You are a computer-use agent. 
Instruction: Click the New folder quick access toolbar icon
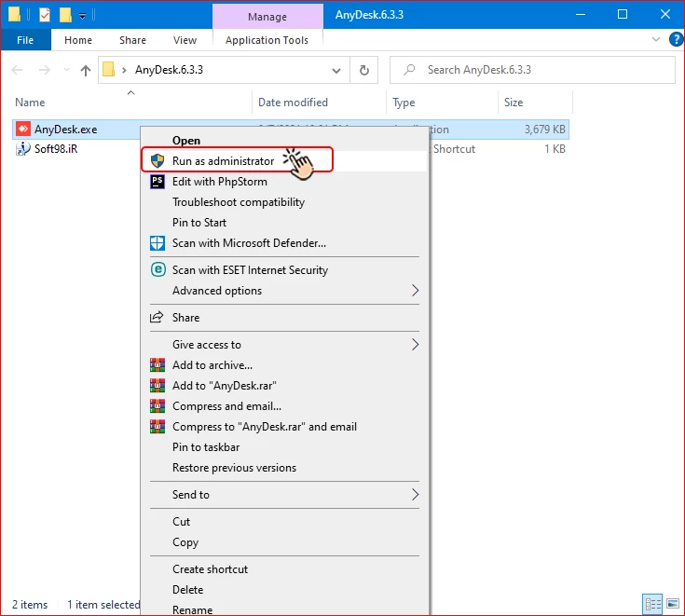pos(65,15)
